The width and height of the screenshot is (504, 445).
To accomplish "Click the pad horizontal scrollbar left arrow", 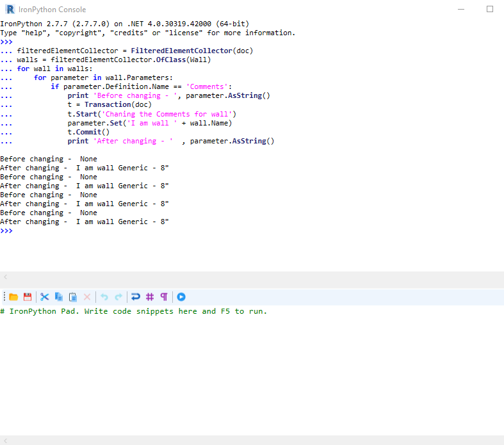I will 6,441.
